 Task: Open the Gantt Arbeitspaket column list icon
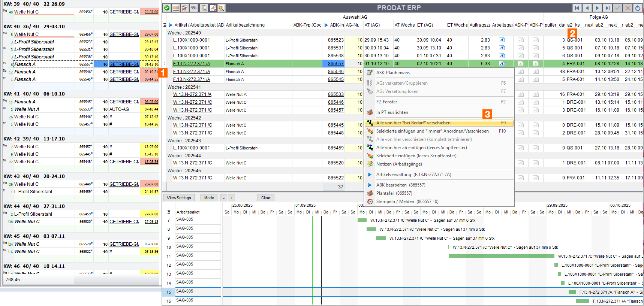click(x=169, y=212)
